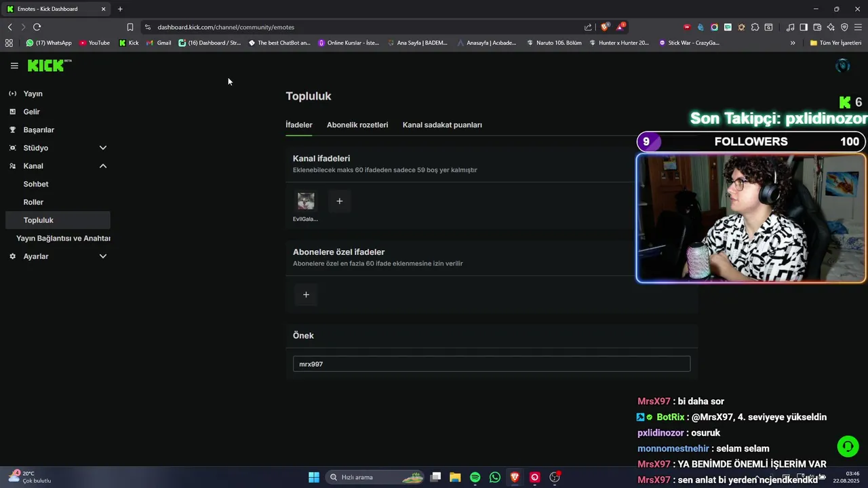Open the Leo AI sparkle icon

(x=831, y=27)
